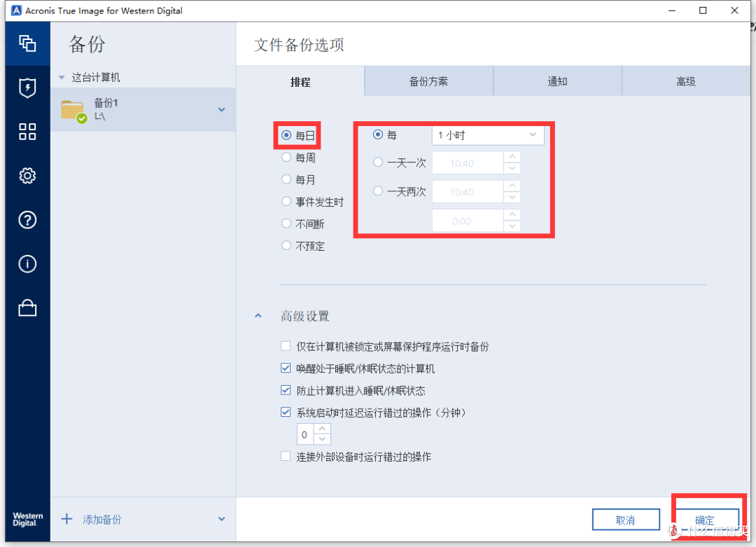
Task: Click the 这台计算机 label
Action: [96, 77]
